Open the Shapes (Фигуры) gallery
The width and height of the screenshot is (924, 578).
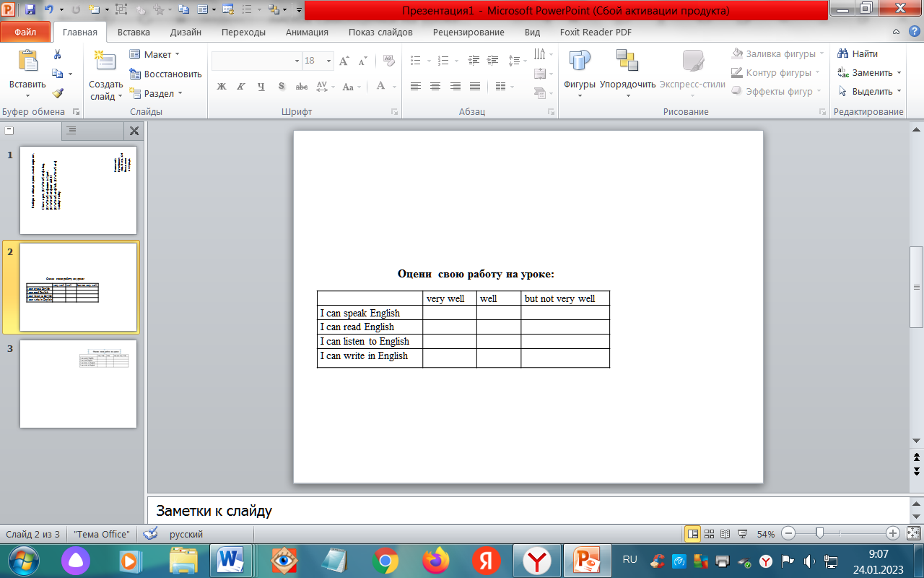579,69
